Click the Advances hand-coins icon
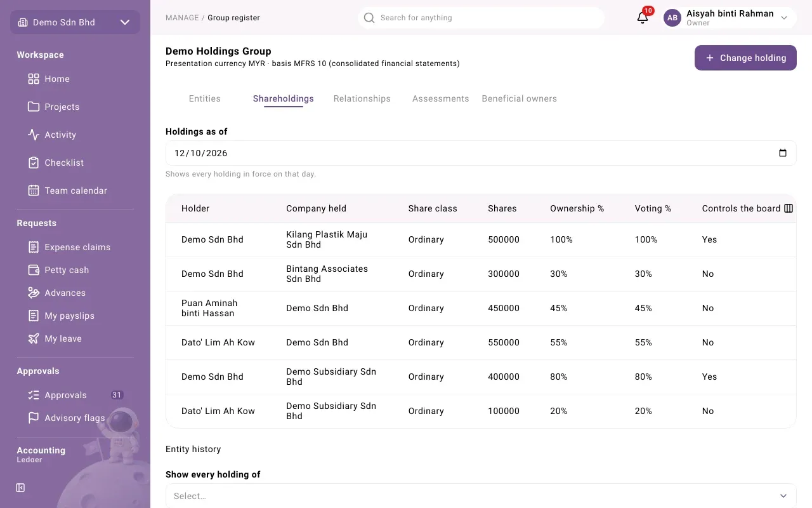Screen dimensions: 812x508 click(34, 293)
